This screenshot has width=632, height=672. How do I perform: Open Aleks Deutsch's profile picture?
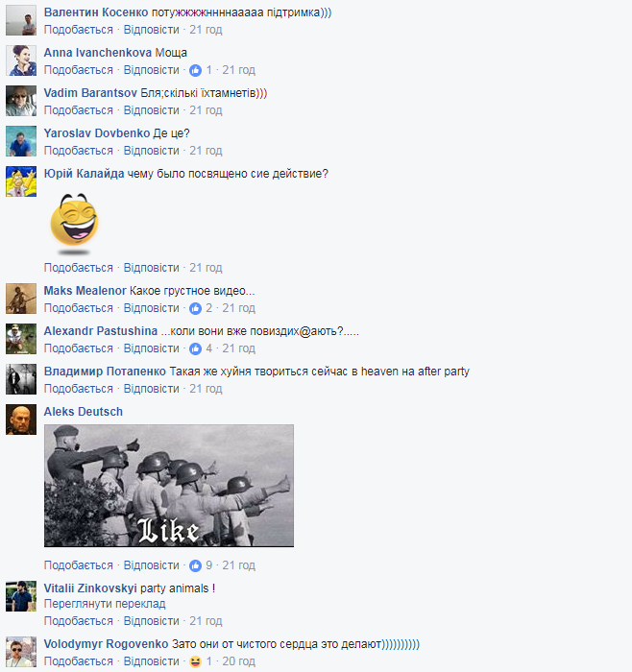pos(21,420)
